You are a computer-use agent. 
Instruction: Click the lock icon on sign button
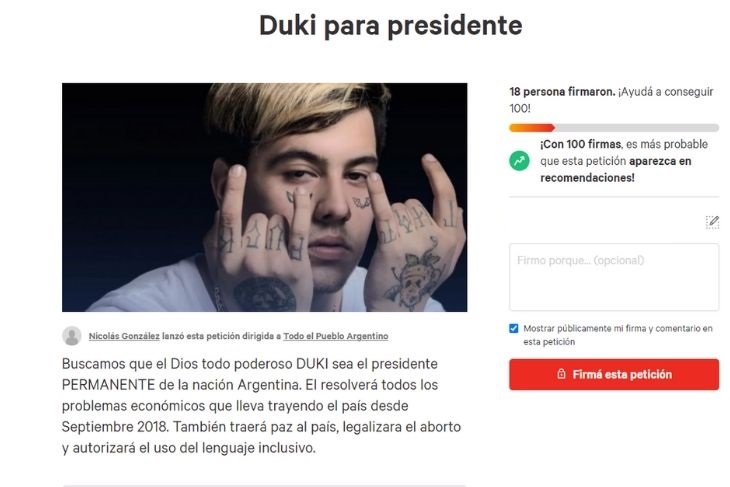[x=561, y=374]
